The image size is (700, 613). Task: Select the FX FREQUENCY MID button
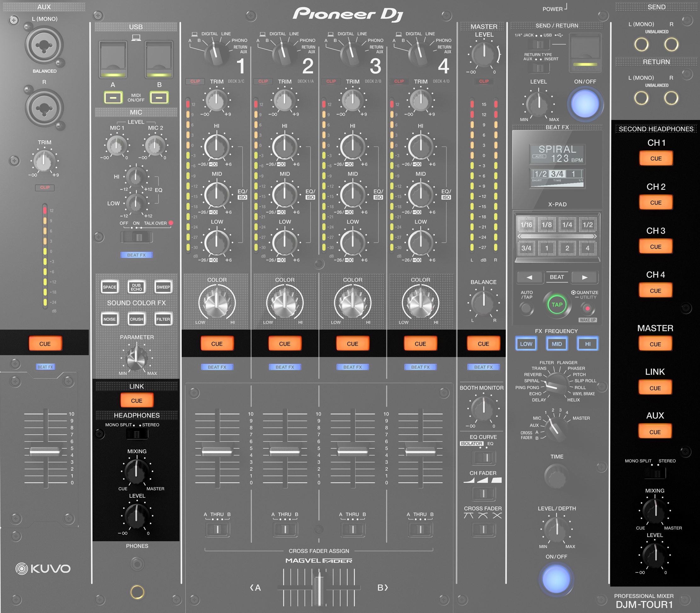557,344
